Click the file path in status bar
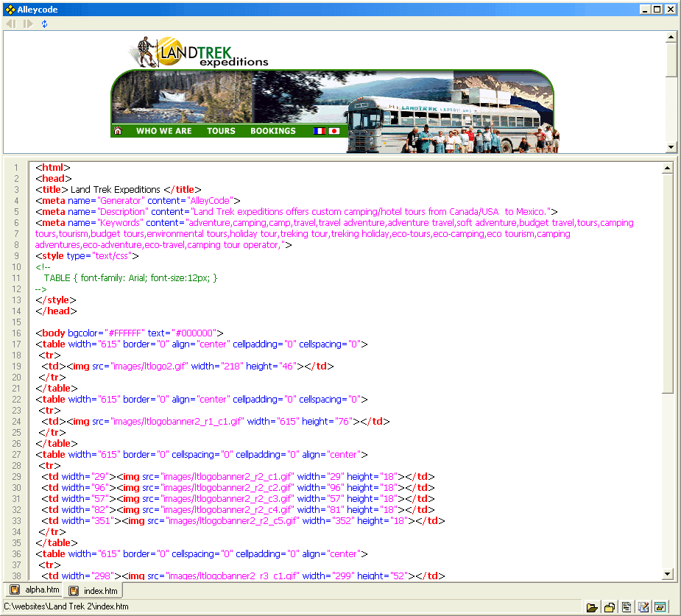The height and width of the screenshot is (616, 681). pos(66,606)
